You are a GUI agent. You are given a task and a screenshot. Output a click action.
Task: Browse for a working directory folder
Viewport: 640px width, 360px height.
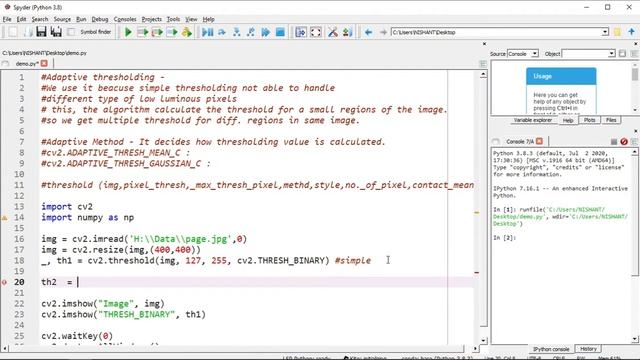tap(618, 32)
